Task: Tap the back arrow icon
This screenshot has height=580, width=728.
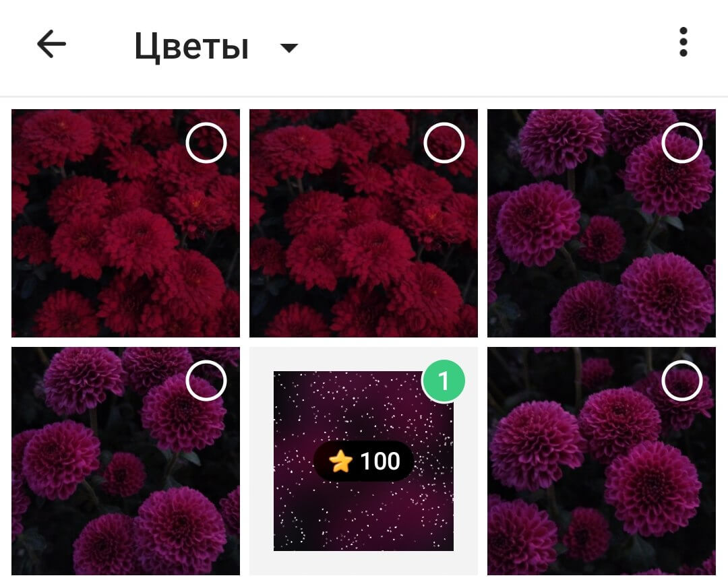Action: pos(51,44)
